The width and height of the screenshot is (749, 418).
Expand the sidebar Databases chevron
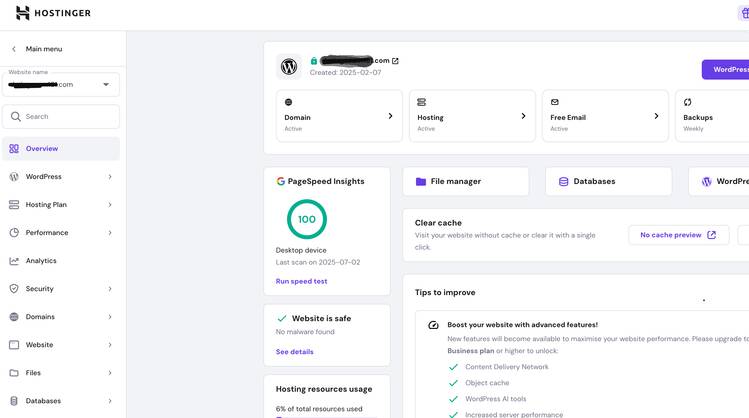(x=110, y=401)
